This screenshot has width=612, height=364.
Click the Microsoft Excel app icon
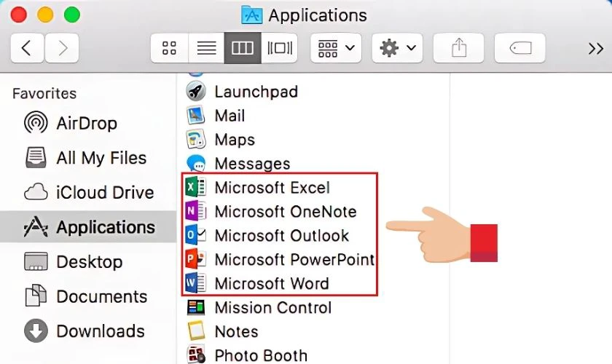(196, 188)
